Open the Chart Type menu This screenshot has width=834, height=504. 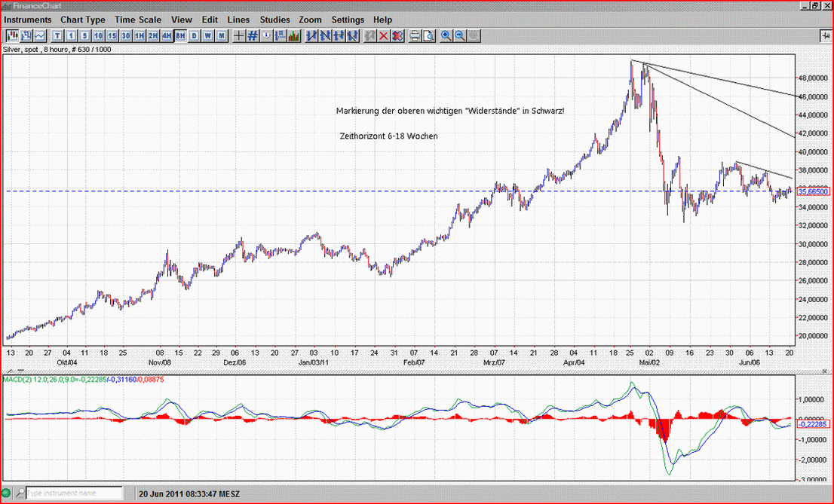click(83, 20)
